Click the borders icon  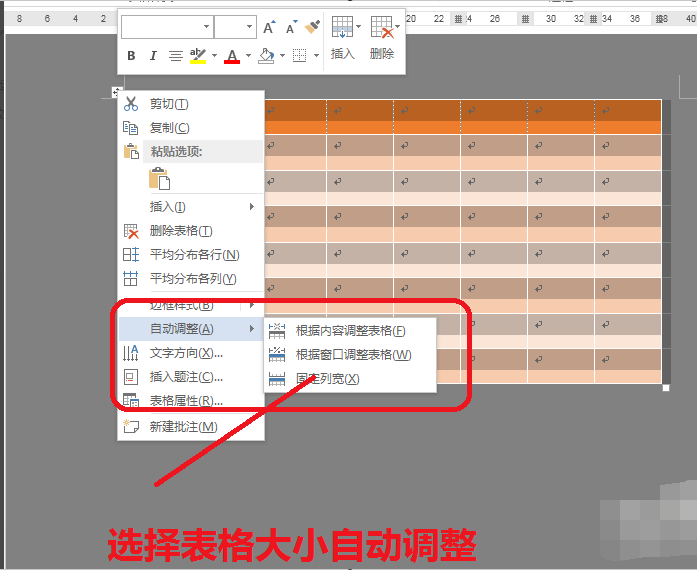coord(299,56)
